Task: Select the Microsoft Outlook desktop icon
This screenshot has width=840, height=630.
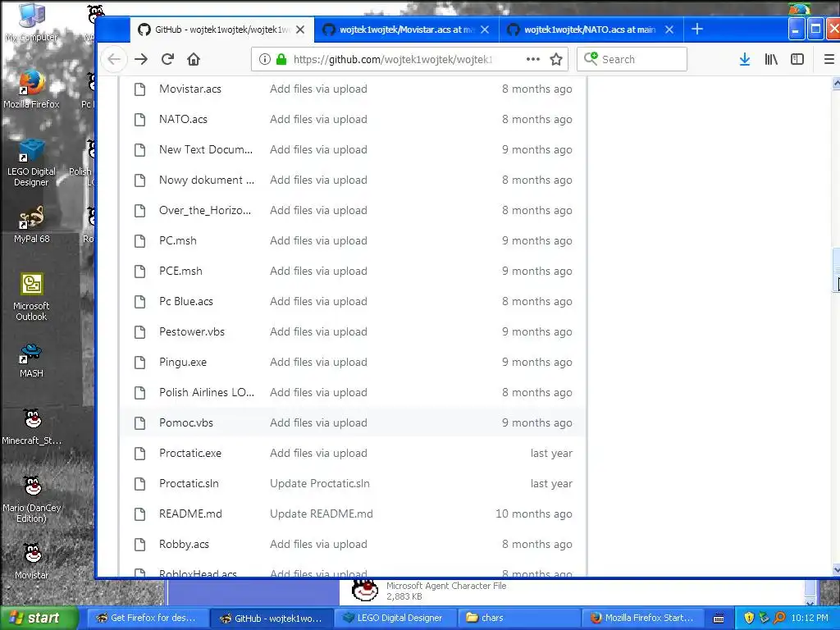Action: pos(31,297)
